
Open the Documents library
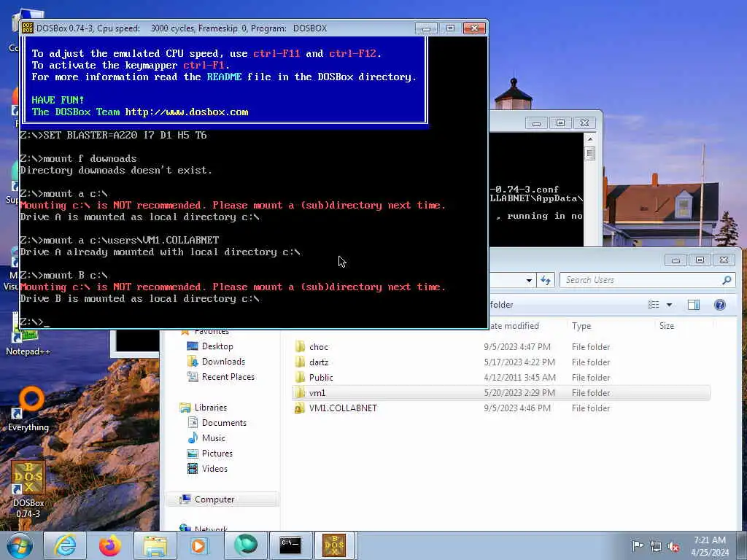(224, 423)
